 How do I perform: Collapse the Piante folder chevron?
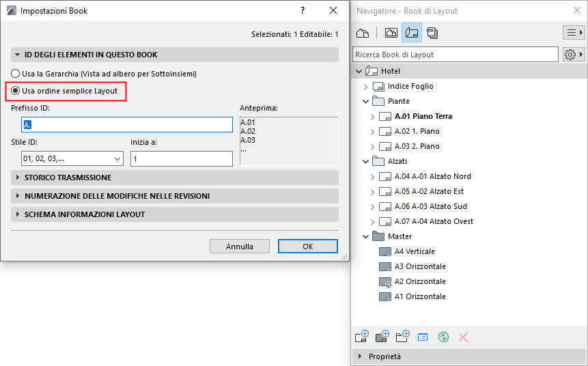point(365,101)
